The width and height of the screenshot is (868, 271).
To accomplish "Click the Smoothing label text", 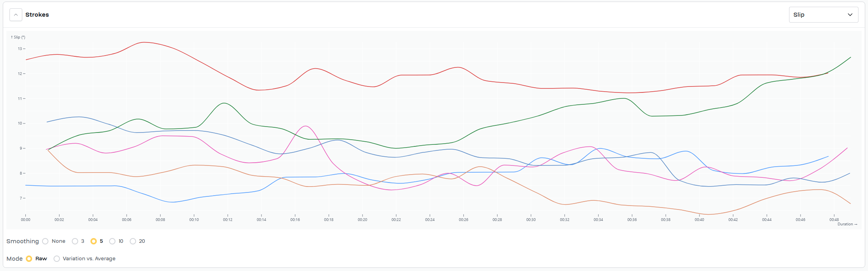I will click(x=23, y=241).
